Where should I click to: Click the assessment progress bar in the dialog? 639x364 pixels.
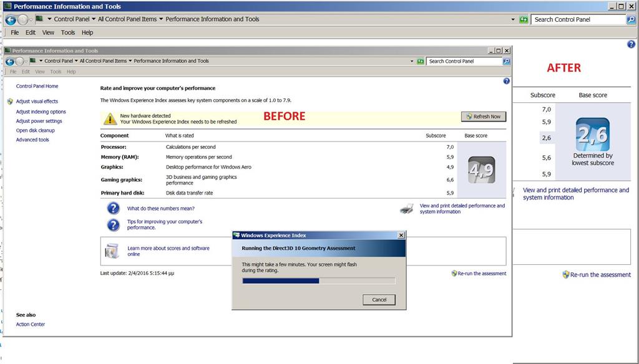point(319,281)
